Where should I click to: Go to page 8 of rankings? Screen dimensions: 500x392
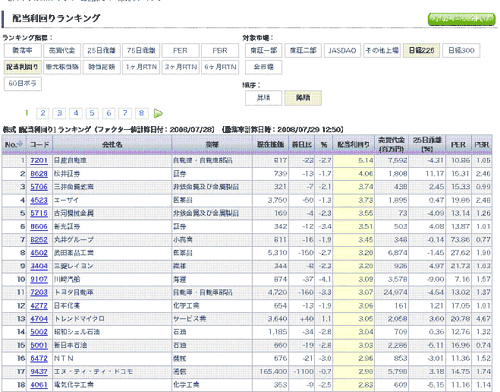pos(141,113)
